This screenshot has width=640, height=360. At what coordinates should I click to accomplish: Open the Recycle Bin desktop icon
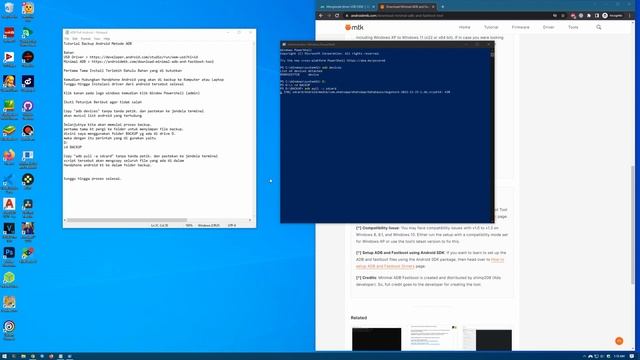click(9, 10)
